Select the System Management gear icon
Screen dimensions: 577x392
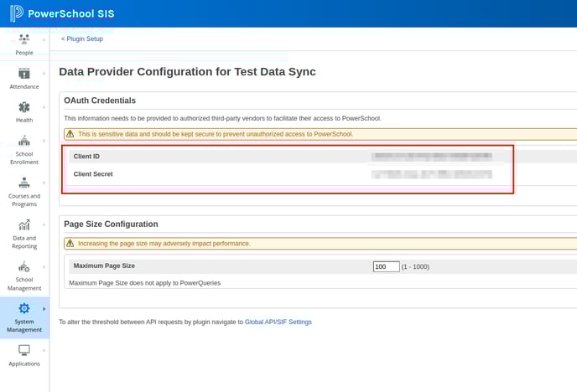coord(24,308)
